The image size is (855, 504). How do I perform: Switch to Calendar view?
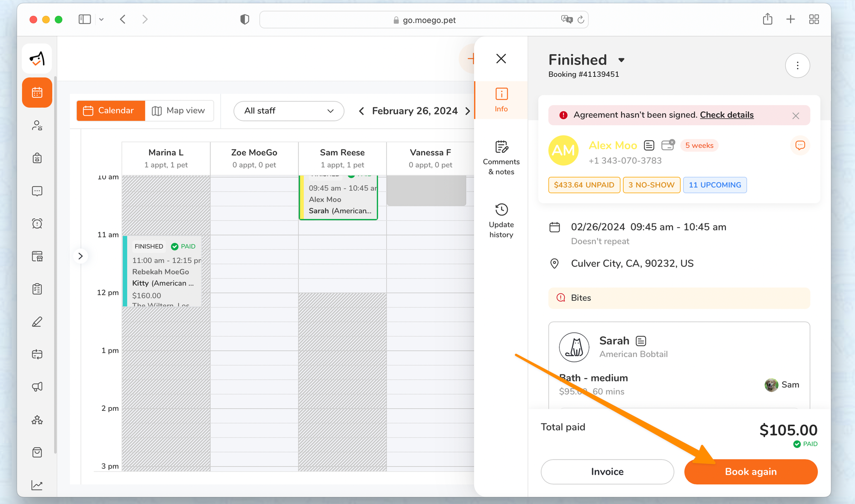(x=111, y=111)
